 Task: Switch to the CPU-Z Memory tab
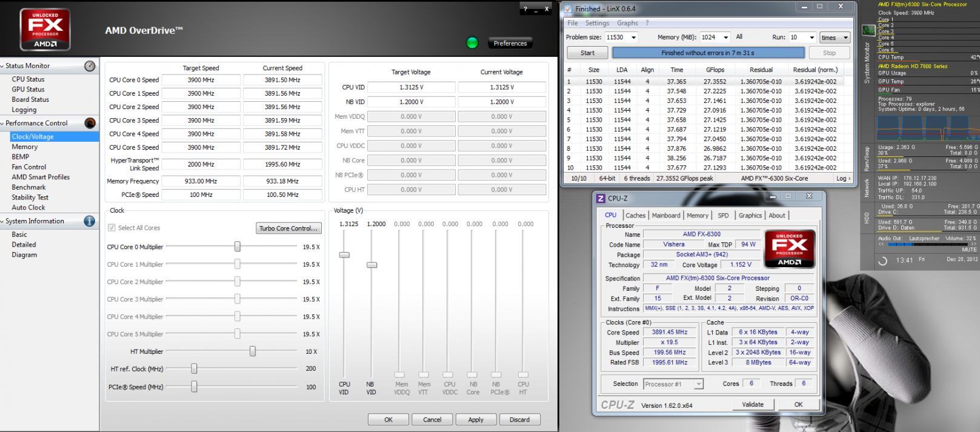[x=698, y=215]
